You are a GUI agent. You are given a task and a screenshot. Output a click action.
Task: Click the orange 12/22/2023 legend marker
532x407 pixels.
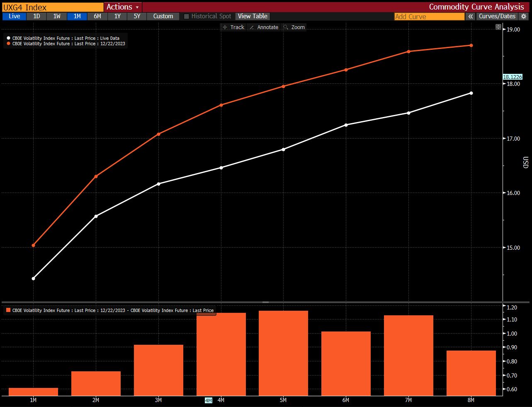[9, 44]
